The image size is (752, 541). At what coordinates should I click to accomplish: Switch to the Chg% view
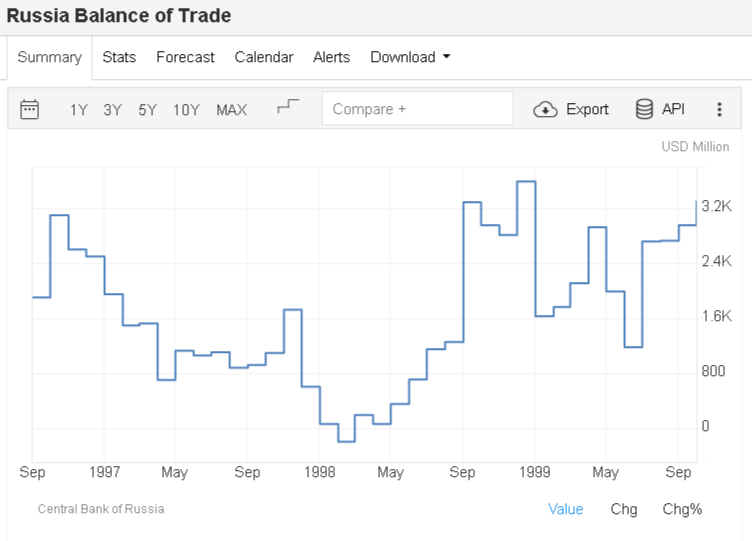682,509
